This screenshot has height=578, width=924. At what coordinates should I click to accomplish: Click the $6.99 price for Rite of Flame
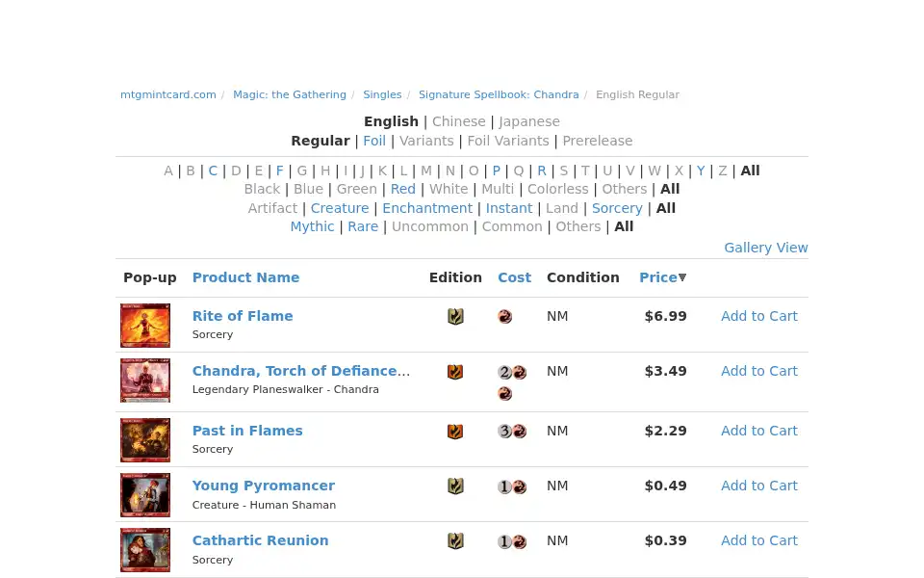[665, 316]
